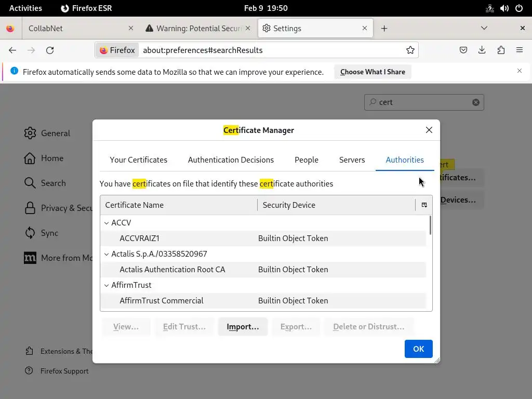Image resolution: width=532 pixels, height=399 pixels.
Task: Open the Firefox ESR app menu
Action: click(86, 8)
